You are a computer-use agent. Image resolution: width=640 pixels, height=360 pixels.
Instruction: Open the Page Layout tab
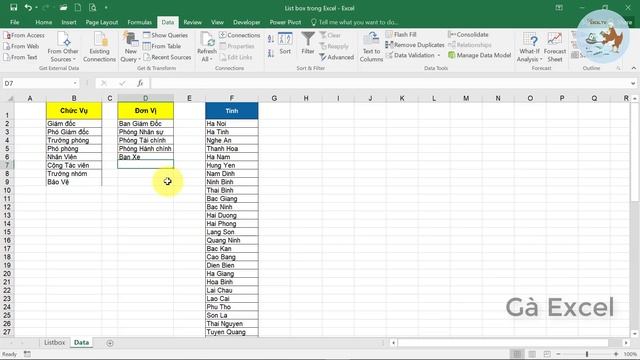click(x=102, y=22)
